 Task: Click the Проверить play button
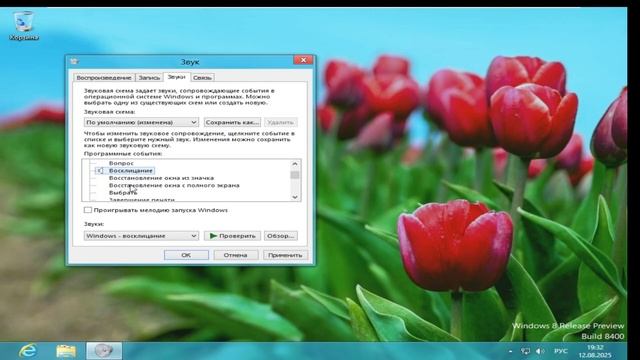[x=232, y=236]
